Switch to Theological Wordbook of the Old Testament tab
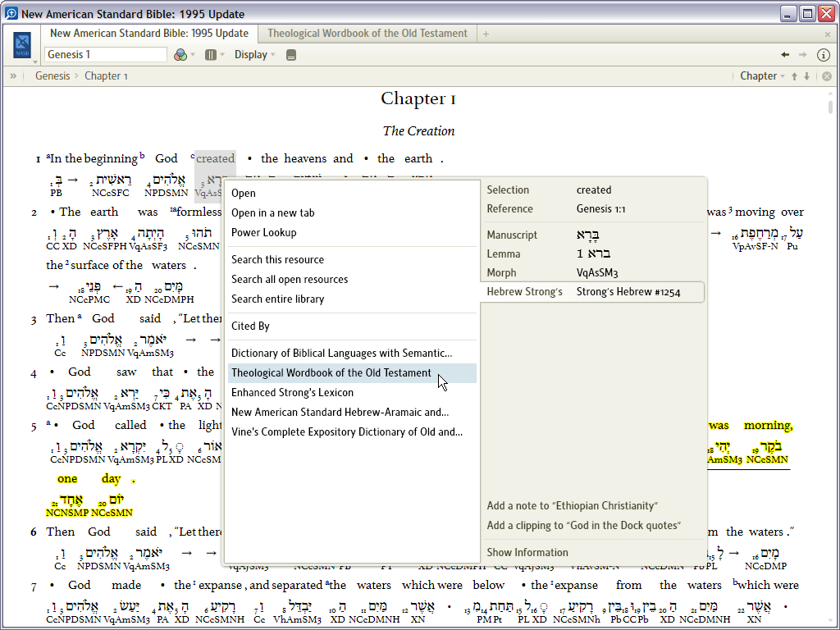Screen dimensions: 840x630 367,33
